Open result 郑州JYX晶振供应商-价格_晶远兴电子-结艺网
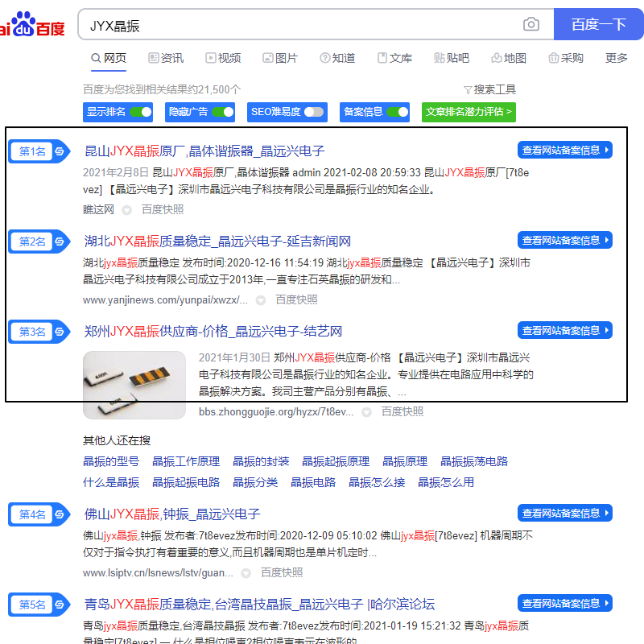Screen dimensions: 644x644 click(x=213, y=331)
